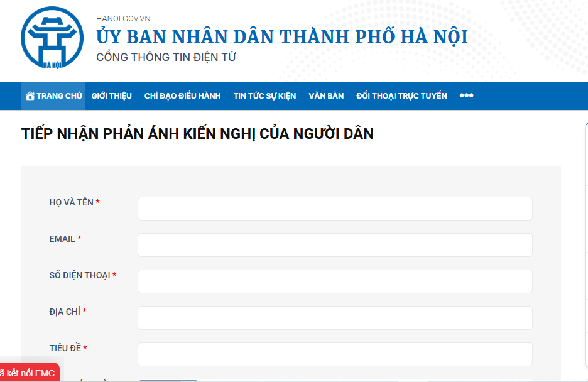Select the Văn Bản menu item
588x382 pixels.
click(x=326, y=96)
